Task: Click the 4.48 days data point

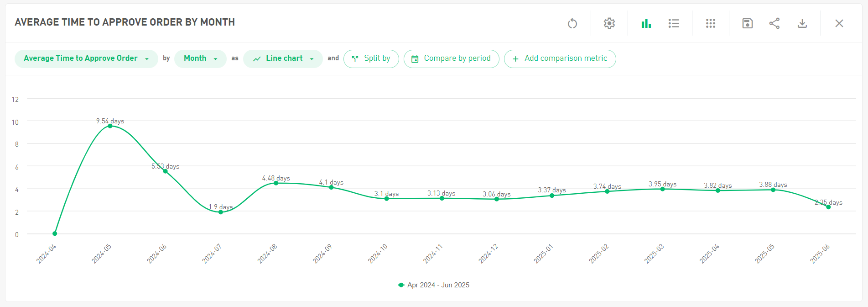Action: point(276,183)
